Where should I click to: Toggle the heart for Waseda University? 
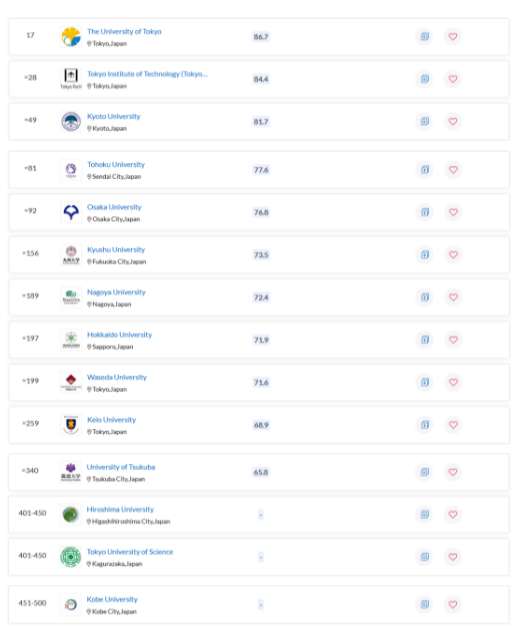[453, 382]
